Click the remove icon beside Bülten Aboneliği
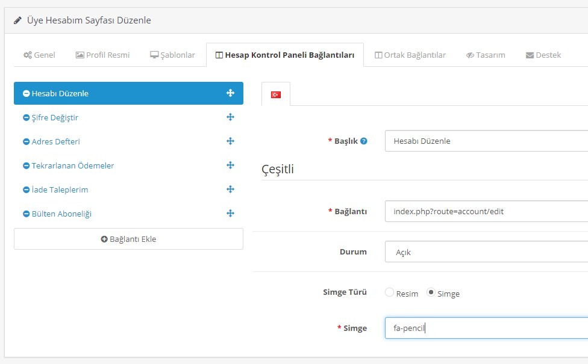 (27, 214)
